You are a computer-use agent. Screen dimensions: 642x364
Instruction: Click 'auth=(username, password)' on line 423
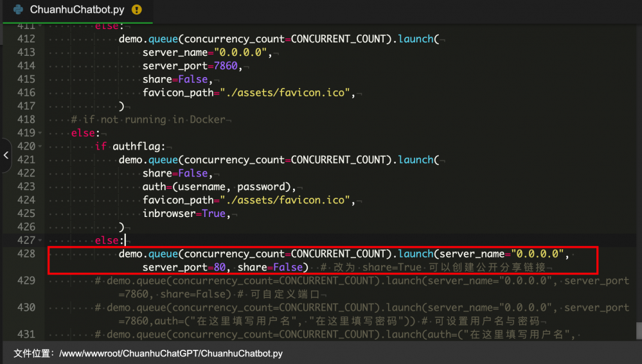click(218, 187)
